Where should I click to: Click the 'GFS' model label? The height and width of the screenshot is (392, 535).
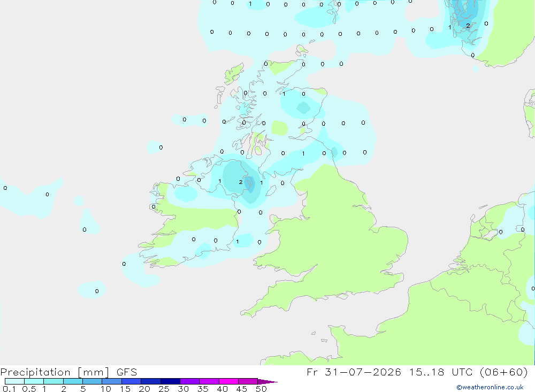click(x=127, y=372)
